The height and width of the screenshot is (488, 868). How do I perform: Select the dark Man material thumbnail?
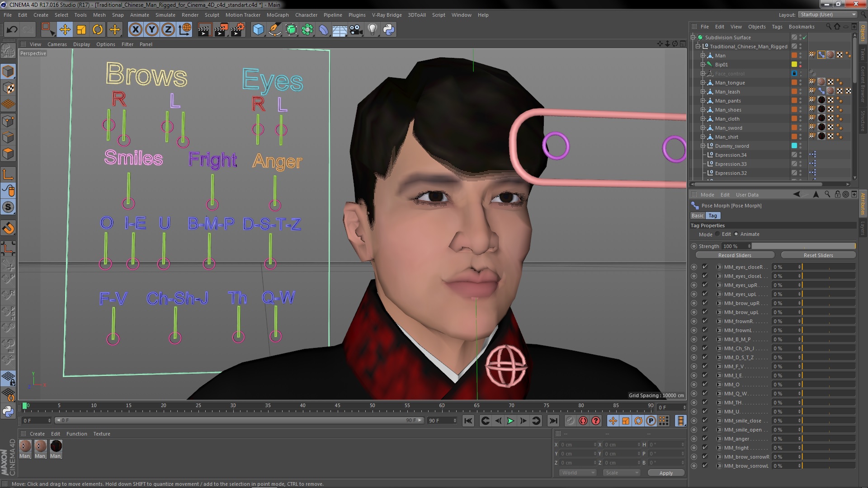[56, 446]
